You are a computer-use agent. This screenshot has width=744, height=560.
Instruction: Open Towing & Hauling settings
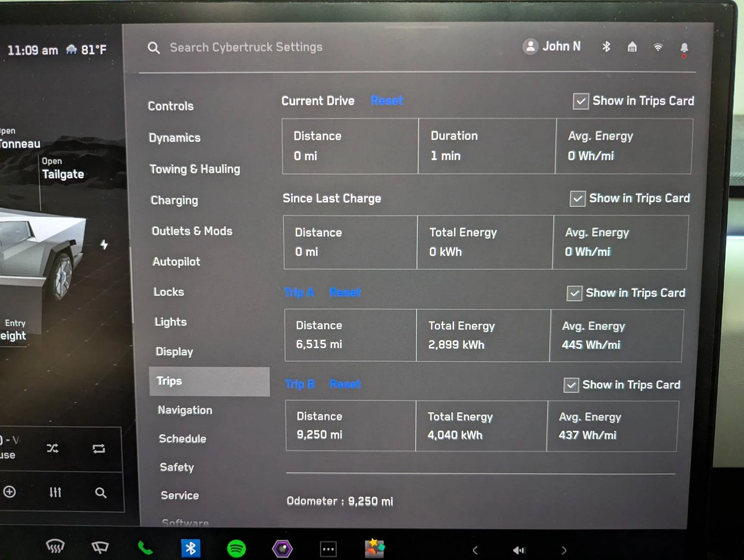195,169
